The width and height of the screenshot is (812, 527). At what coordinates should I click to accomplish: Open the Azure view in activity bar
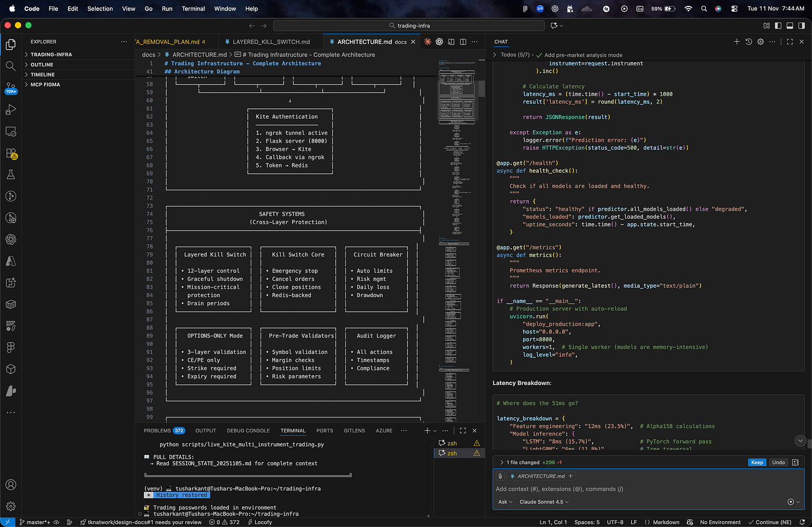[x=10, y=261]
